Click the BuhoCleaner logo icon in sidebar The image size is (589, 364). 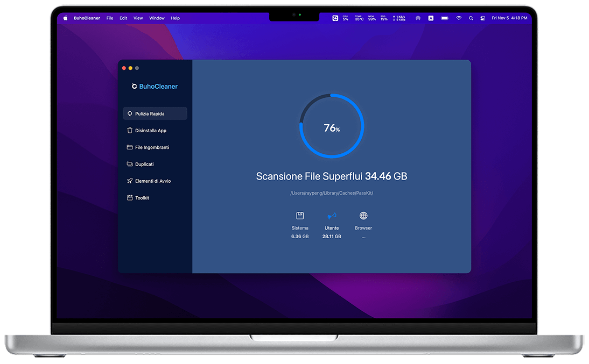point(134,87)
